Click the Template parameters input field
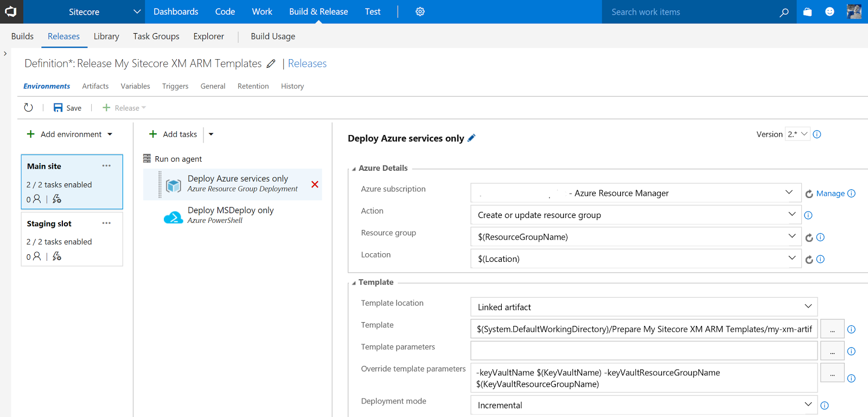This screenshot has width=868, height=417. 644,350
